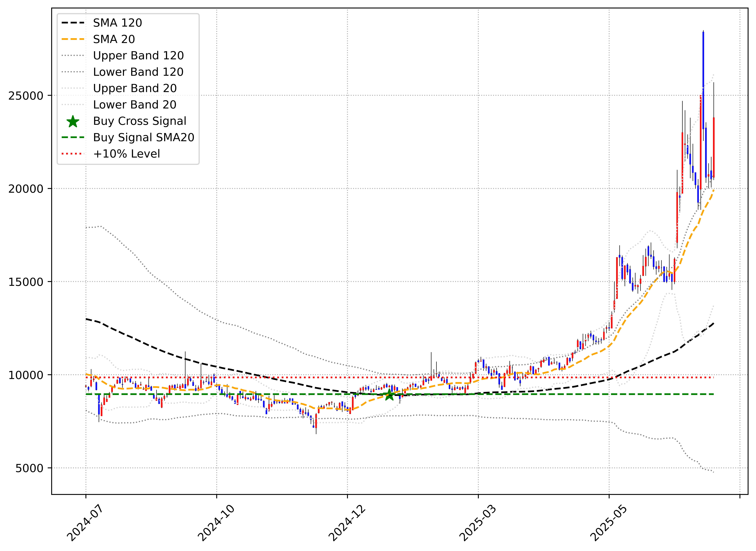Screen dimensions: 756x551
Task: Click the 5000 y-axis tick label
Action: pyautogui.click(x=29, y=468)
